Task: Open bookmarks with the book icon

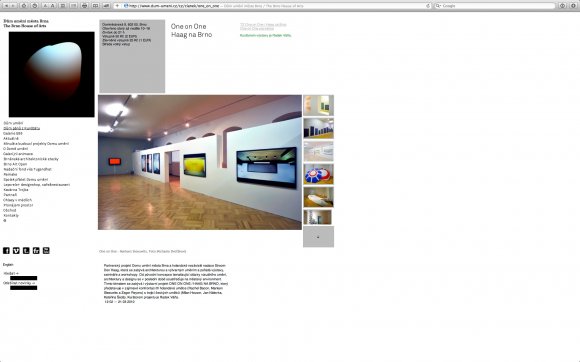Action: [95, 6]
